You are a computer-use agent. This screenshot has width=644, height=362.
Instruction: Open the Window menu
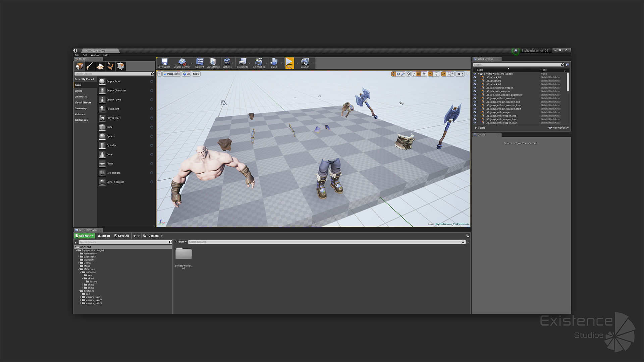click(95, 55)
